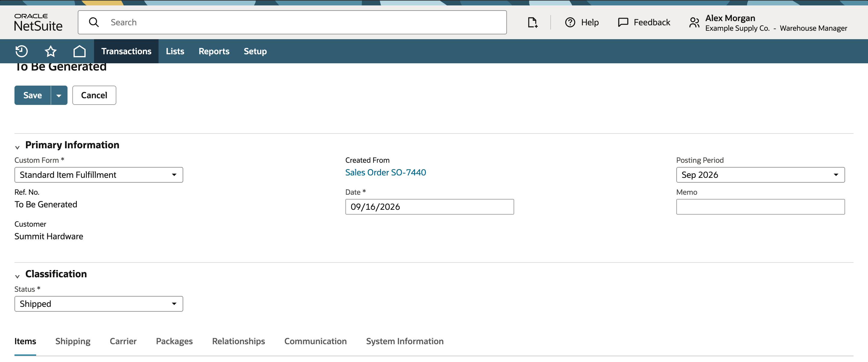The image size is (868, 362).
Task: Open the Create New document icon
Action: tap(532, 22)
